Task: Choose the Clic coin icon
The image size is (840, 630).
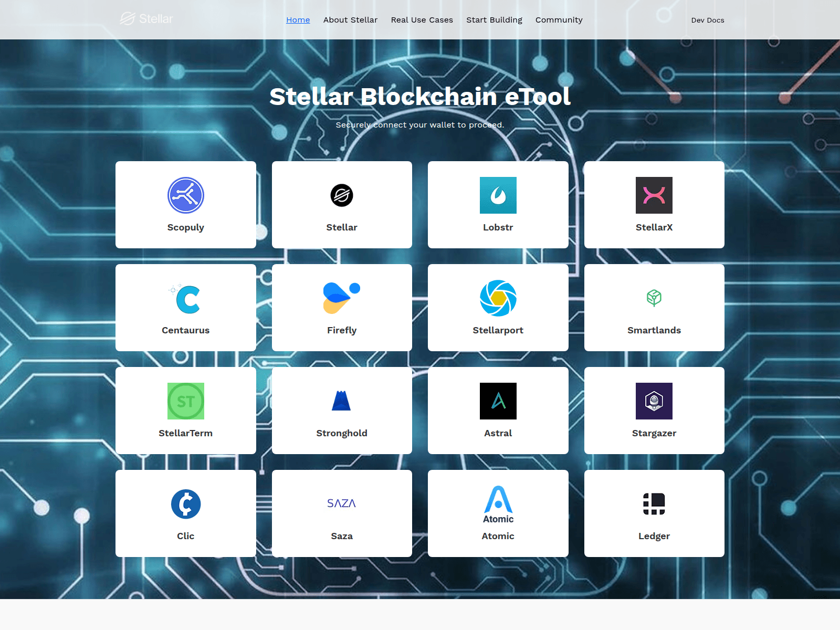Action: [x=186, y=504]
